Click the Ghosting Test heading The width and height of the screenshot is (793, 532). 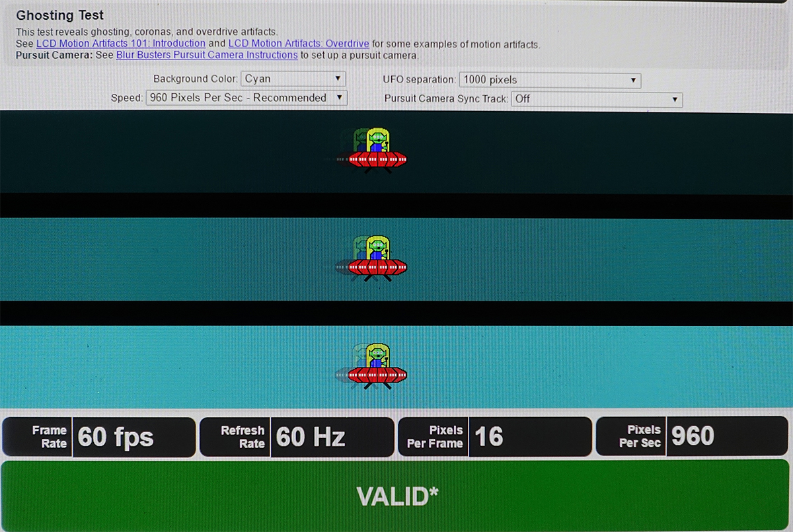click(59, 15)
